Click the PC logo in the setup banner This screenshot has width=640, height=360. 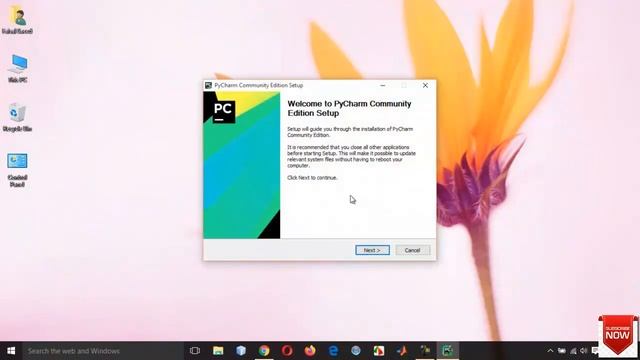[x=224, y=111]
